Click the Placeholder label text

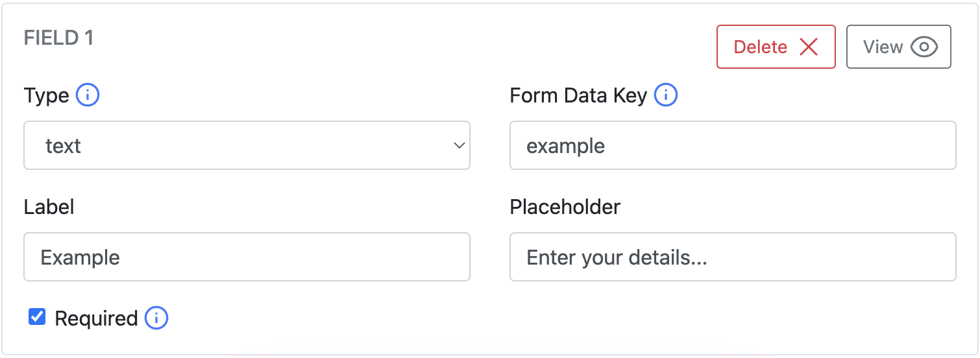[x=565, y=207]
